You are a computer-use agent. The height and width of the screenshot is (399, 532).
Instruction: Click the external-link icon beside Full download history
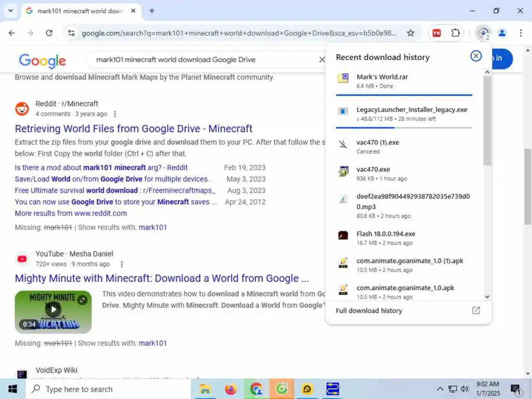click(x=476, y=311)
